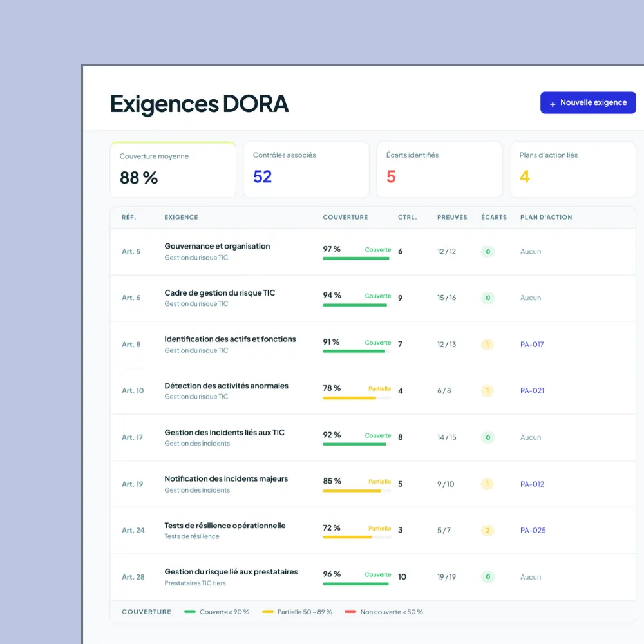Click the Partielle status in Art. 19 row
The width and height of the screenshot is (644, 644).
click(x=379, y=481)
